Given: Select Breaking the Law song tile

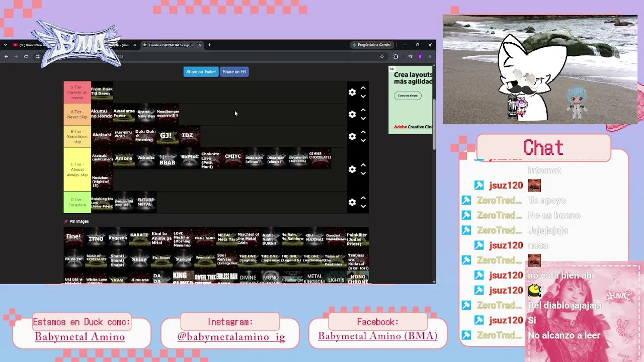Looking at the screenshot, I should [x=102, y=202].
